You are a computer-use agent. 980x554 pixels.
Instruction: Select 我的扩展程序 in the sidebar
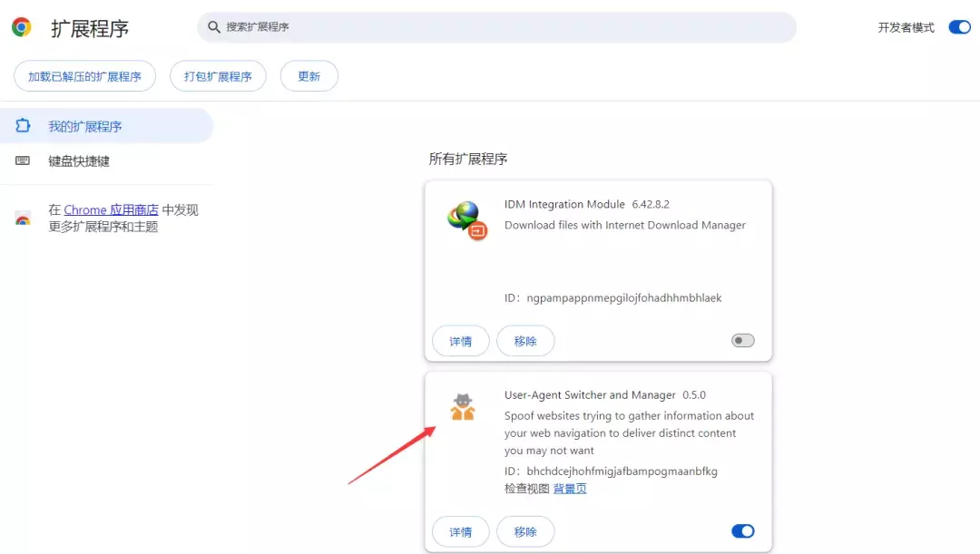click(106, 125)
